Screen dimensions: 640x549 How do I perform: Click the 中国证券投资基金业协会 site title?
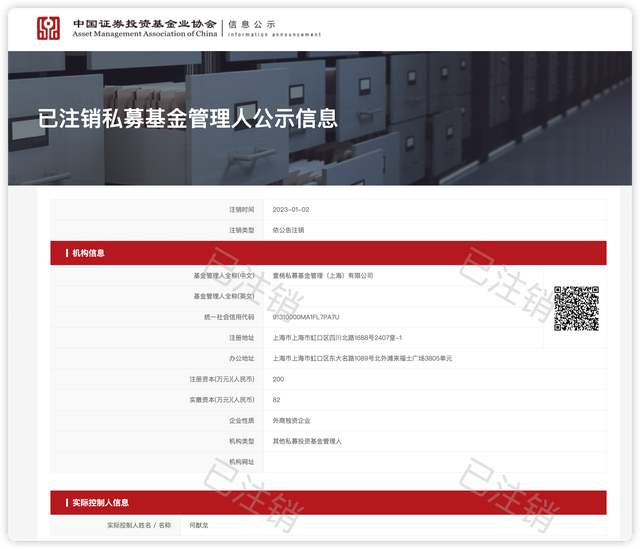pos(144,22)
